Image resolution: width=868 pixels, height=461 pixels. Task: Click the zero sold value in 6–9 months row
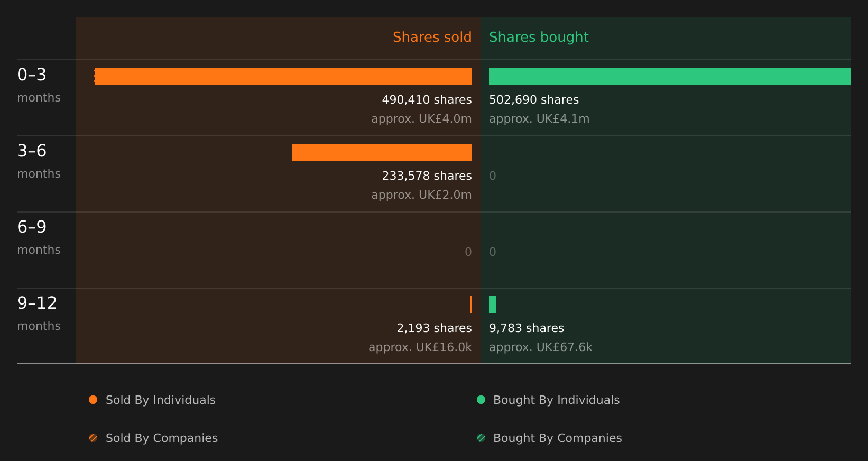coord(468,252)
